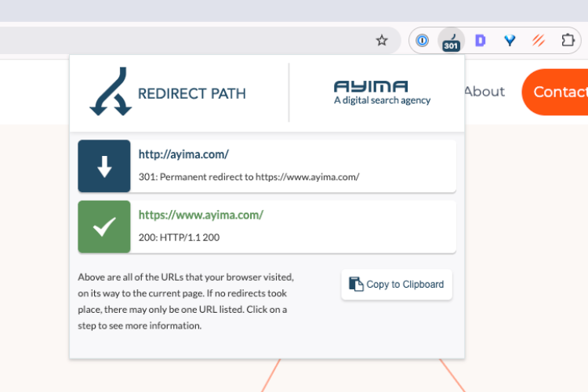Click the blue down-arrow redirect icon

coord(104,166)
